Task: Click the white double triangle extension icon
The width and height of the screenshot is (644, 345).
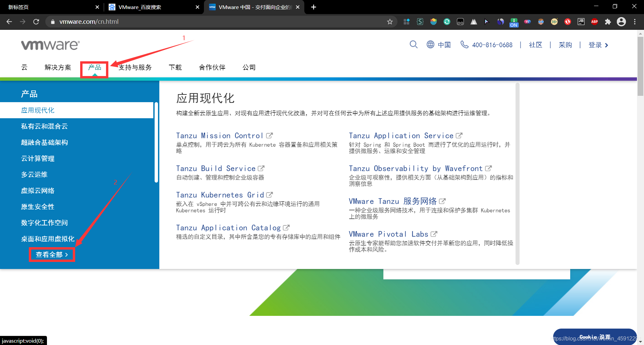Action: (x=474, y=22)
